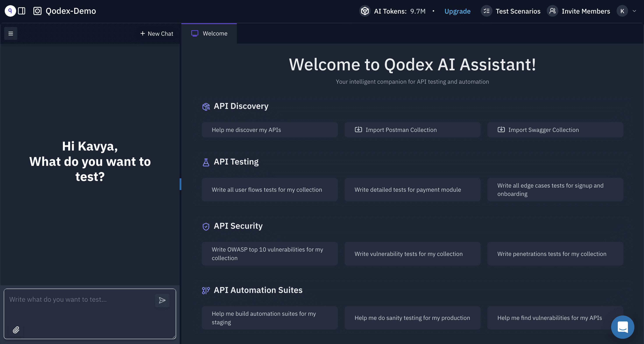
Task: Select Write penetrations tests for my collection
Action: [555, 254]
